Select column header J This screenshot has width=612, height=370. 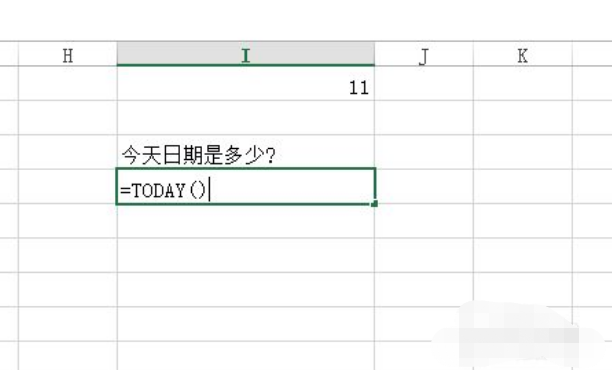click(424, 54)
